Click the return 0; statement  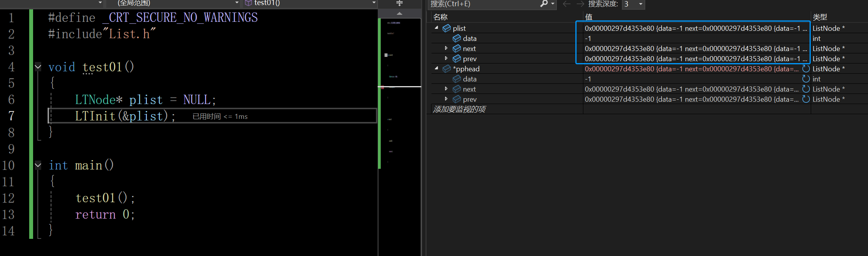(x=105, y=214)
